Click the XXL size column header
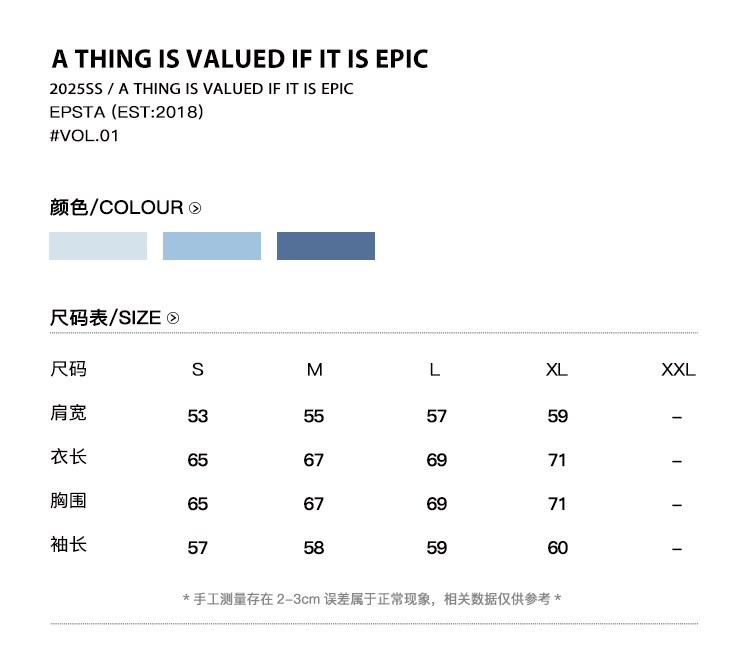The image size is (750, 648). click(x=678, y=370)
